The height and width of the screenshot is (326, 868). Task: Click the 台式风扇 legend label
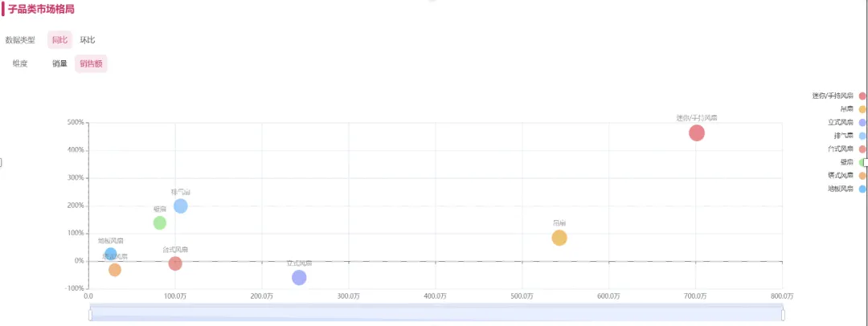pos(841,149)
